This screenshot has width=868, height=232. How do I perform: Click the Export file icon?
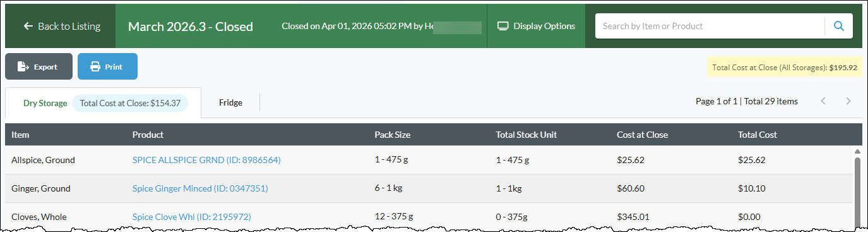point(23,66)
